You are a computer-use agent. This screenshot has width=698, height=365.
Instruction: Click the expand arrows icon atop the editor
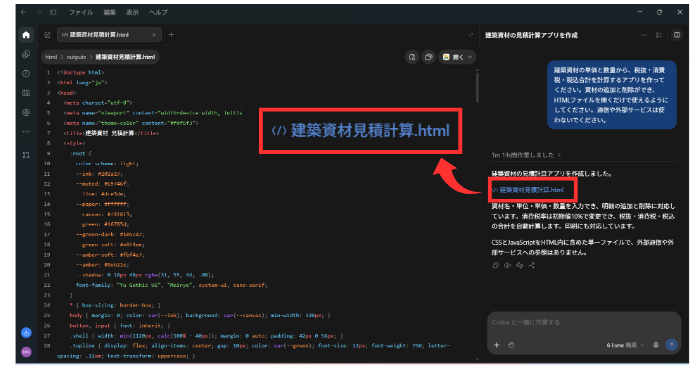coord(471,35)
